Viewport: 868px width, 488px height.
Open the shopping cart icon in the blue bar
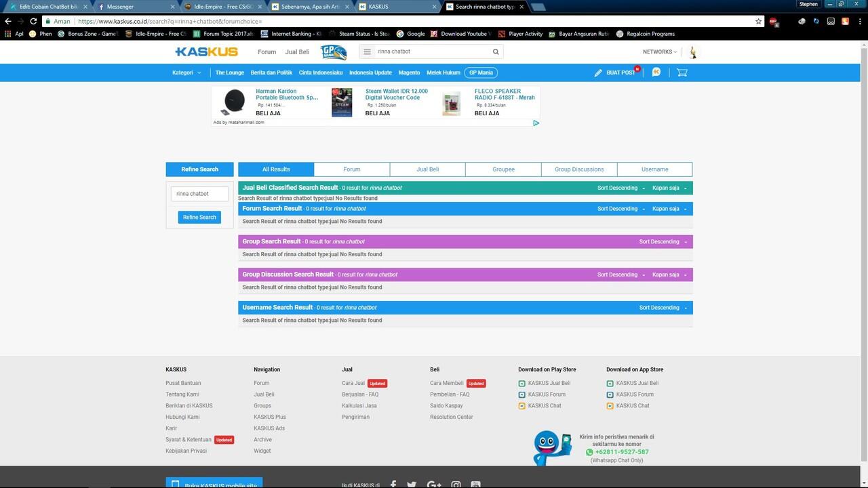[682, 72]
